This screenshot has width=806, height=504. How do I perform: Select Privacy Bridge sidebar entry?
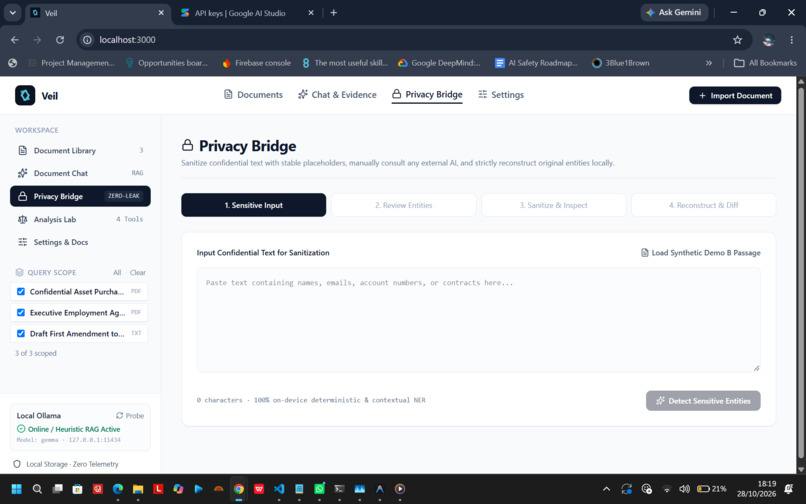click(80, 196)
